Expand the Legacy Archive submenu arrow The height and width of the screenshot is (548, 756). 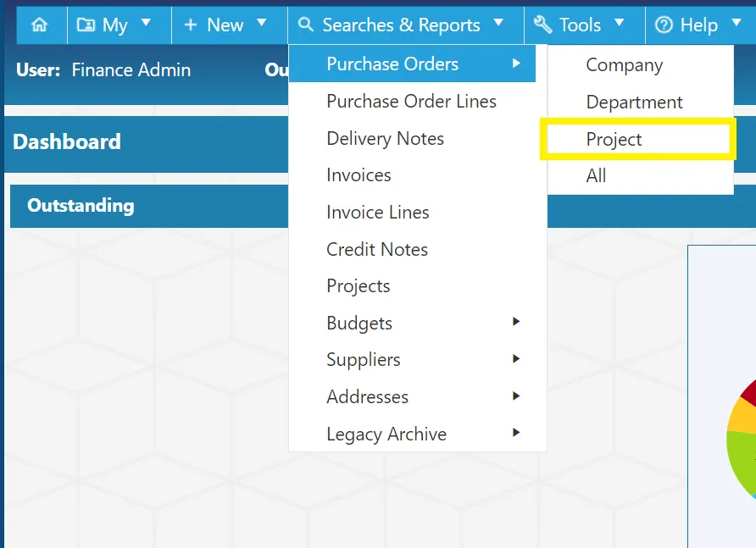click(x=516, y=432)
